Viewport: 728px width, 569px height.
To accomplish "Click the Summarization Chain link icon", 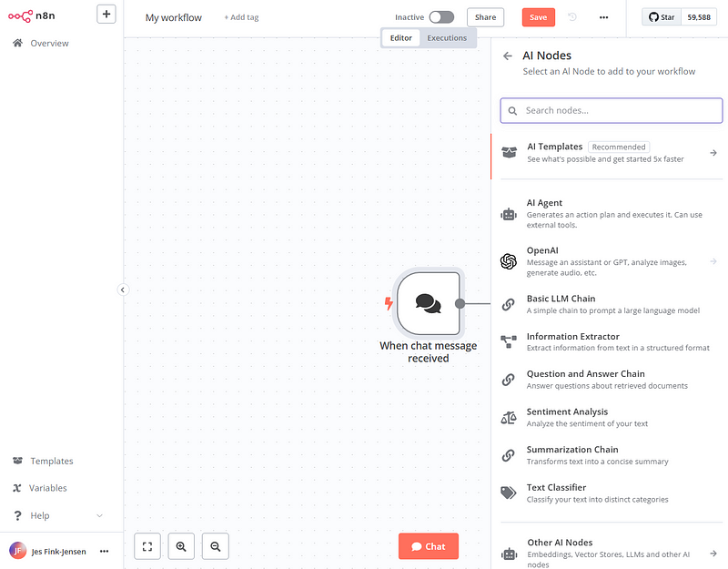I will point(509,455).
